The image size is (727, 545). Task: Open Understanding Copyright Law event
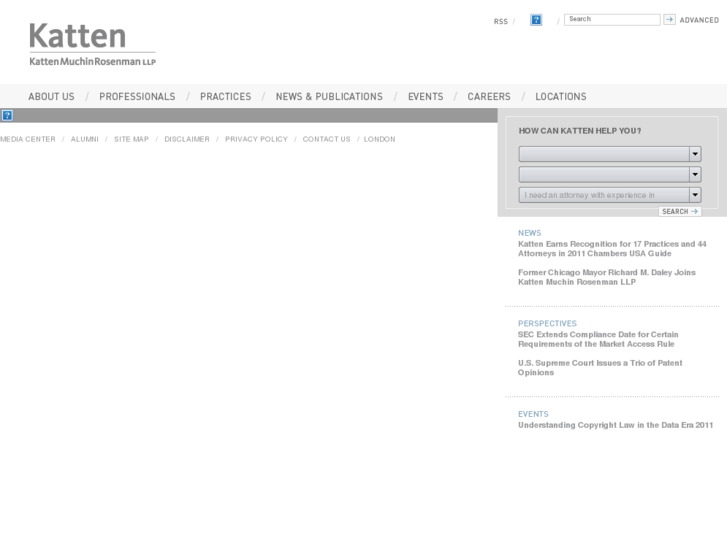pos(615,425)
